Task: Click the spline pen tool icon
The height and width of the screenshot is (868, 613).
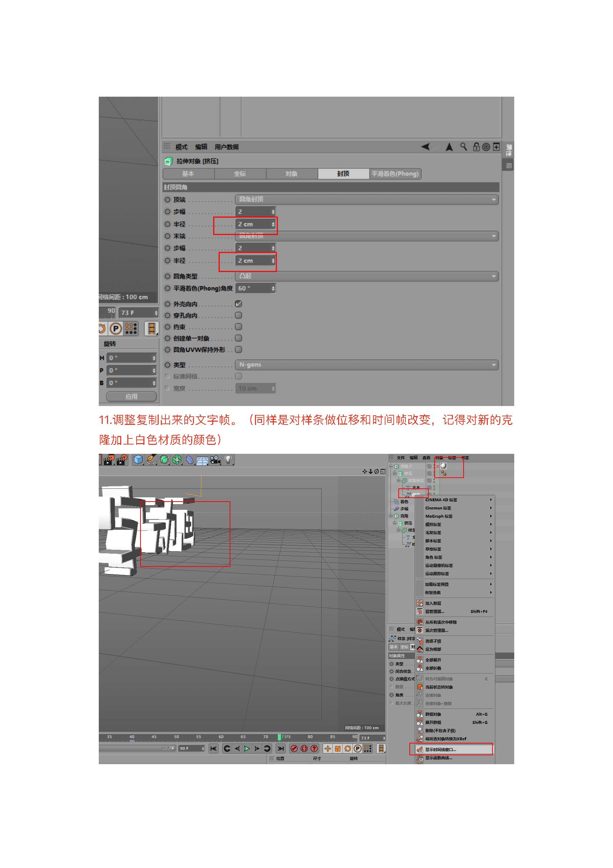Action: point(151,459)
